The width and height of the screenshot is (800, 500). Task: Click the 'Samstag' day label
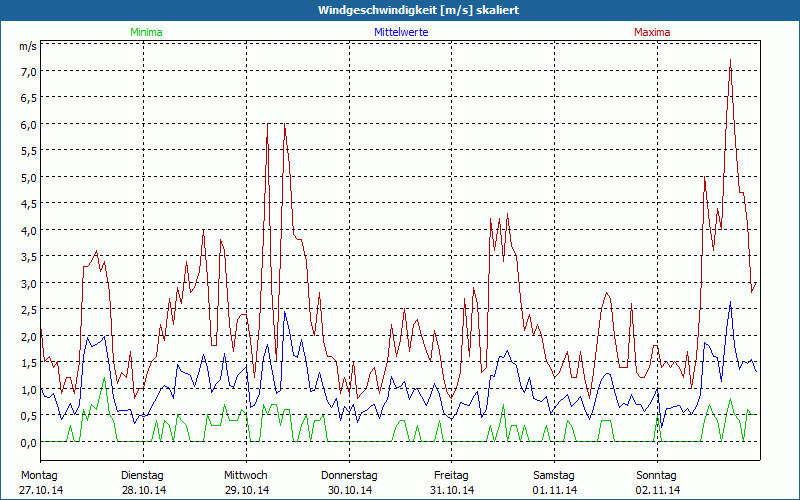[x=554, y=475]
